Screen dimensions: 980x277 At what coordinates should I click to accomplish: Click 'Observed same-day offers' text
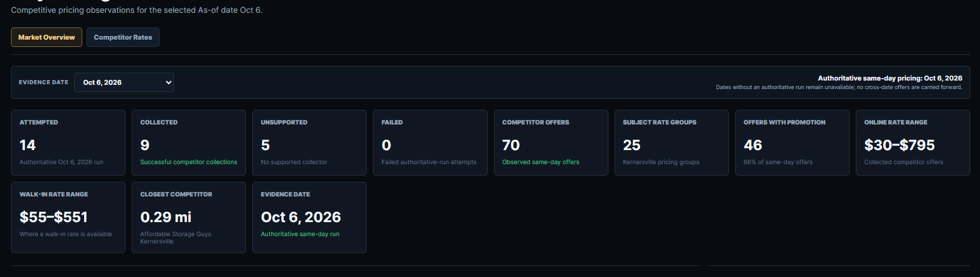point(541,162)
